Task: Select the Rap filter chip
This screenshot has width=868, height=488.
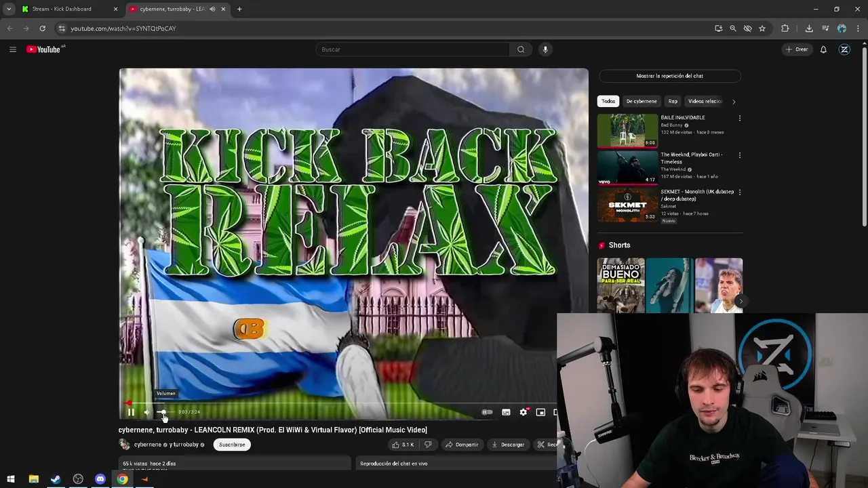Action: click(x=673, y=101)
